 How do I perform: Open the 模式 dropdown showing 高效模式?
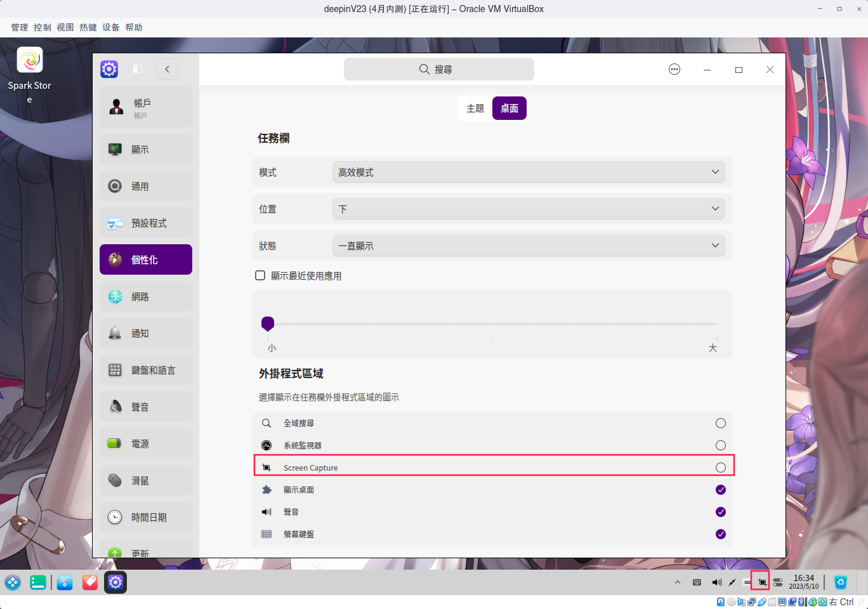[x=529, y=171]
